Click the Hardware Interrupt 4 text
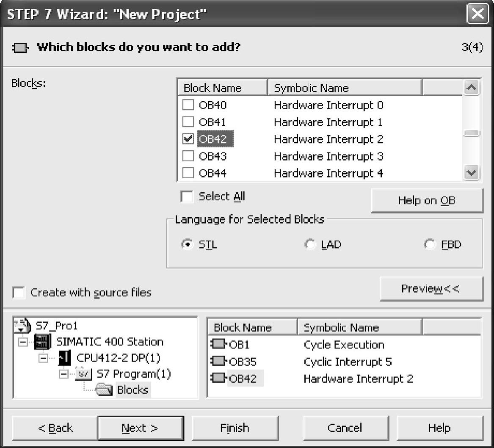 [x=328, y=173]
